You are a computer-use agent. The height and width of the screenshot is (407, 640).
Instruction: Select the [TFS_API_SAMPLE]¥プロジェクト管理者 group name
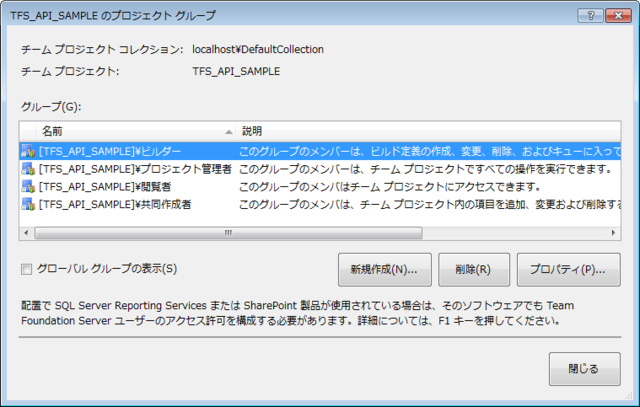point(135,169)
